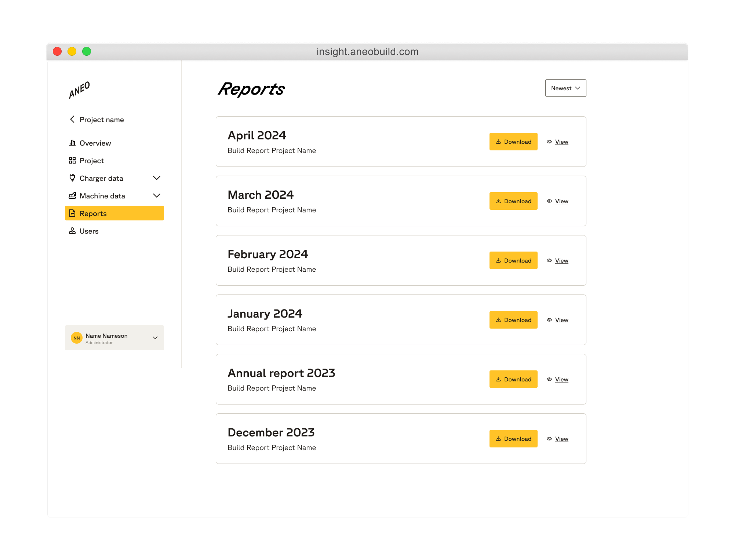Open the Newest sort dropdown
This screenshot has width=735, height=560.
click(x=565, y=88)
